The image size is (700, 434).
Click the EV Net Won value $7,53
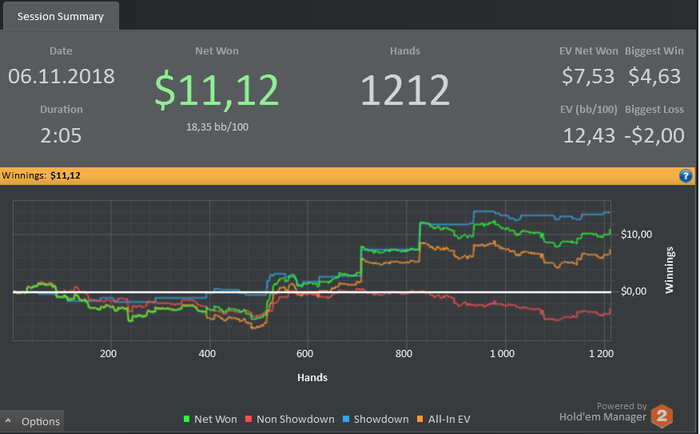(588, 76)
